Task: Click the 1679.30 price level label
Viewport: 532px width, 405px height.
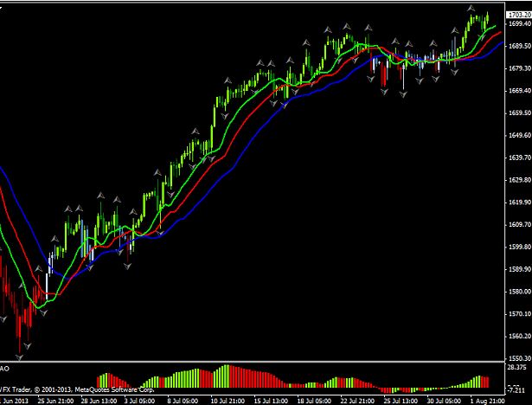Action: tap(520, 68)
